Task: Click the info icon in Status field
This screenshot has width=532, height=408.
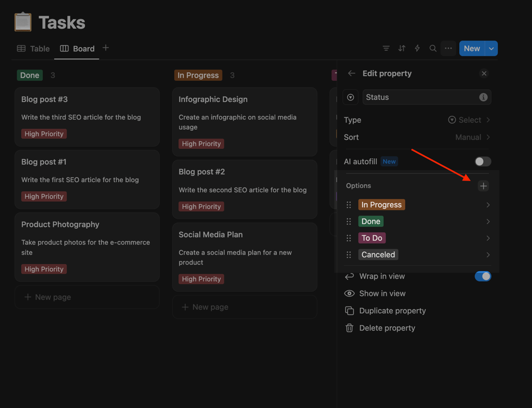Action: (483, 97)
